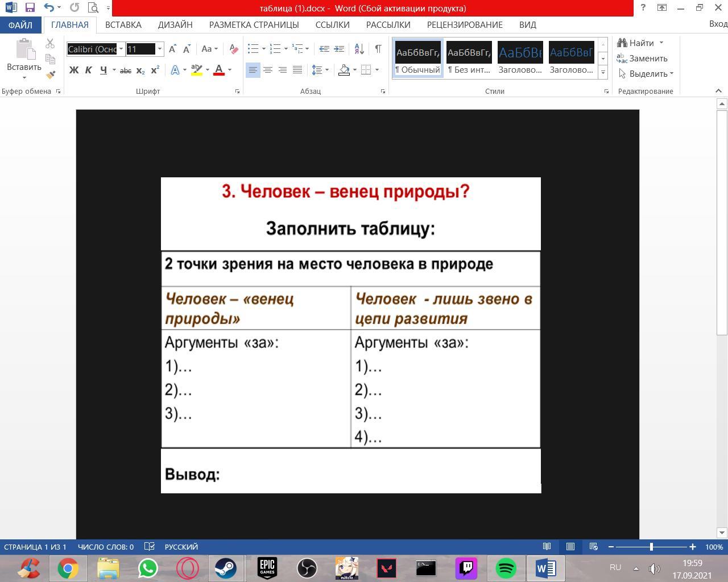This screenshot has height=582, width=728.
Task: Click the text highlight color button
Action: point(197,70)
